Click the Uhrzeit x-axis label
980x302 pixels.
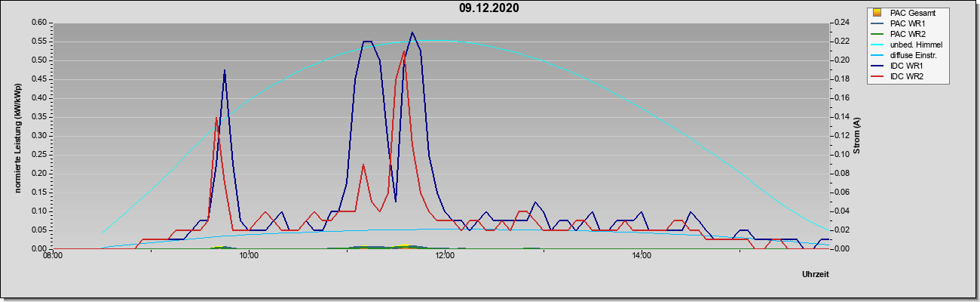tap(815, 275)
